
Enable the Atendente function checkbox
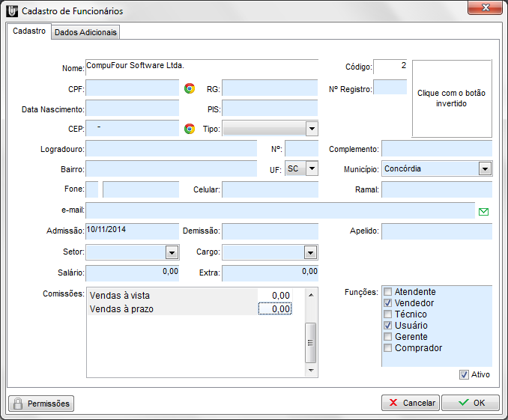[x=387, y=292]
